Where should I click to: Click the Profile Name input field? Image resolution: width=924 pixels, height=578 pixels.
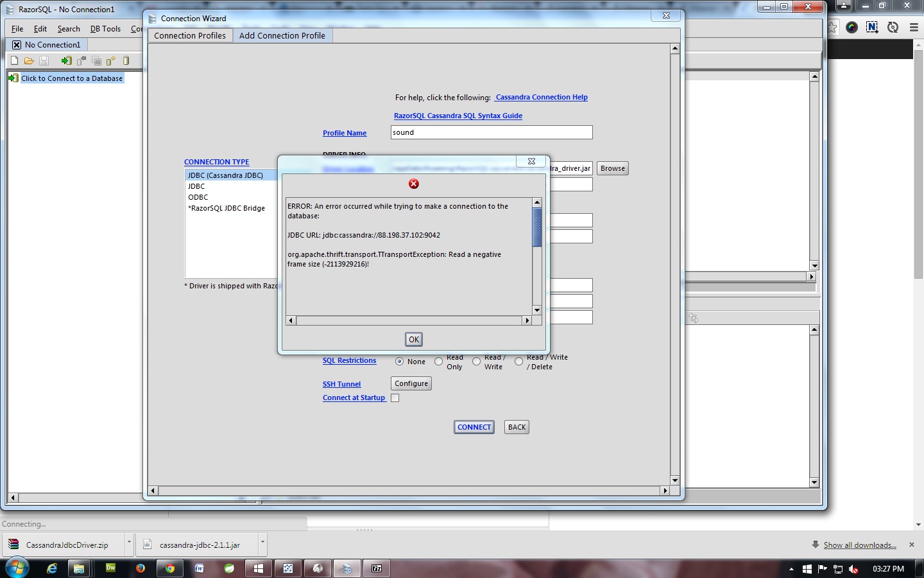[492, 132]
